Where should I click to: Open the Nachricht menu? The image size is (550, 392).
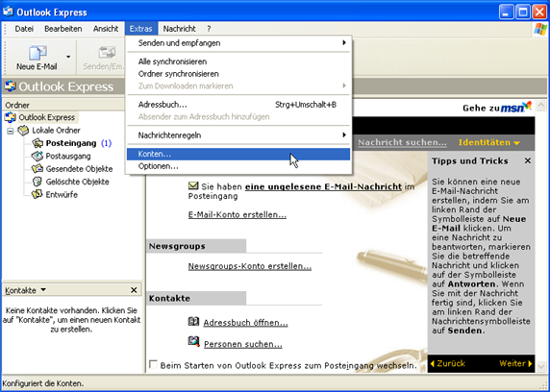point(179,29)
